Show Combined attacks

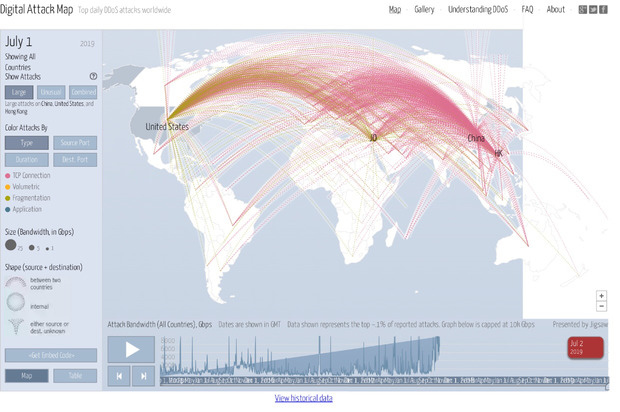(83, 92)
